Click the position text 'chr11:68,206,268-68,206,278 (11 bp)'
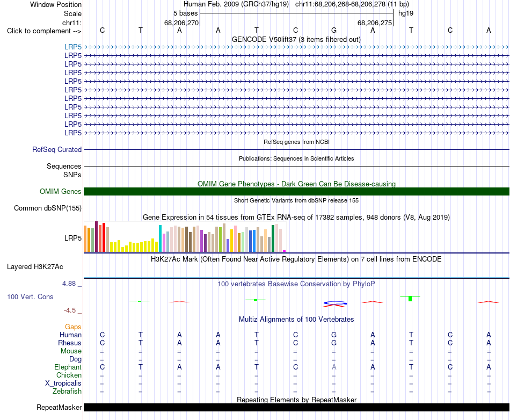Image resolution: width=510 pixels, height=420 pixels. pyautogui.click(x=352, y=4)
